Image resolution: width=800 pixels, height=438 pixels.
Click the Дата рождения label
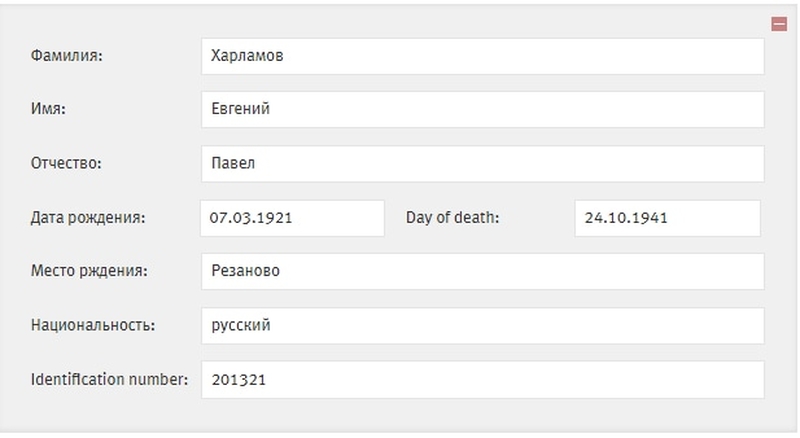point(88,217)
